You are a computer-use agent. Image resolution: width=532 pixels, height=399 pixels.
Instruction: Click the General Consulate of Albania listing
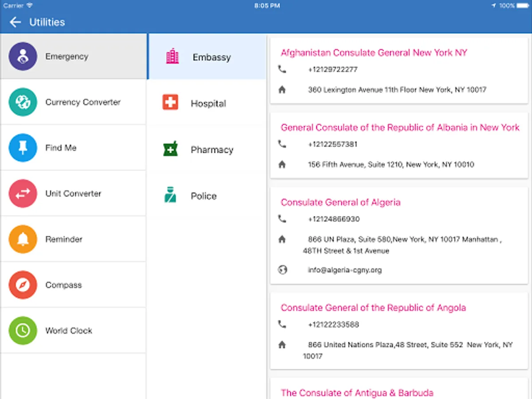(x=399, y=127)
